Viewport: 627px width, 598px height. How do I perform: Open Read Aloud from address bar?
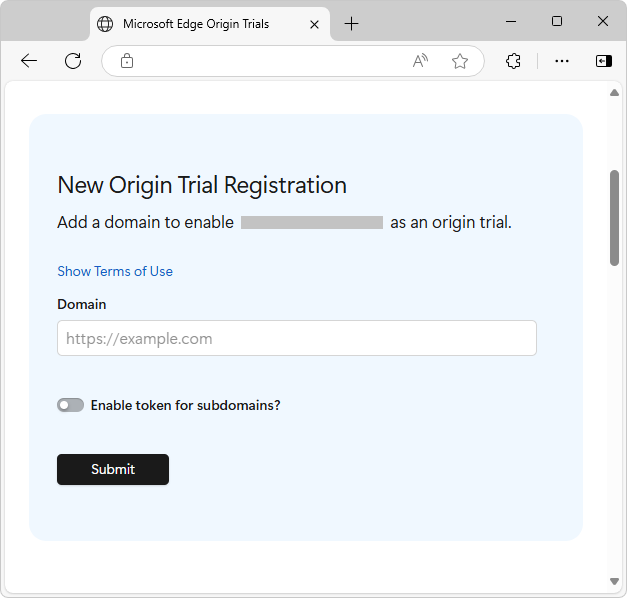420,61
